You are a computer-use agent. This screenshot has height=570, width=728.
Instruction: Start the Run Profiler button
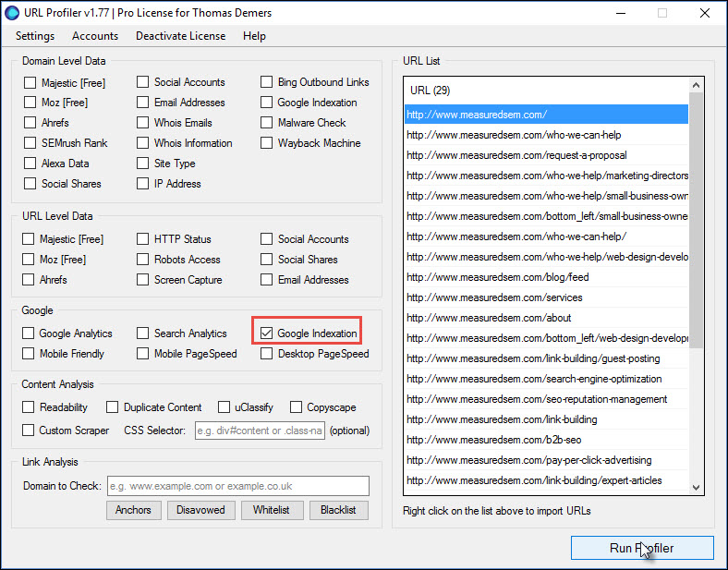[642, 548]
